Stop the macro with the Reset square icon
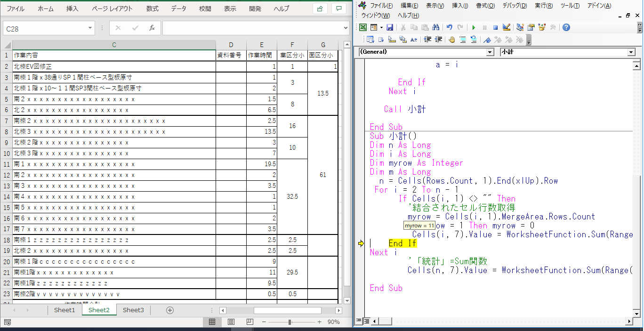This screenshot has height=331, width=644. [495, 27]
